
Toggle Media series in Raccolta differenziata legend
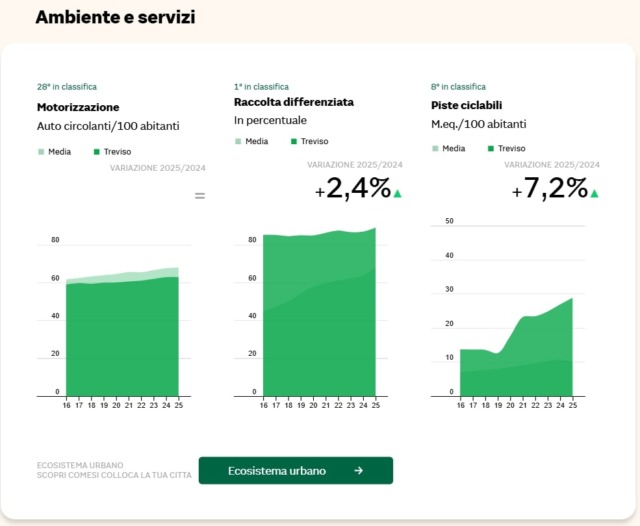click(251, 141)
